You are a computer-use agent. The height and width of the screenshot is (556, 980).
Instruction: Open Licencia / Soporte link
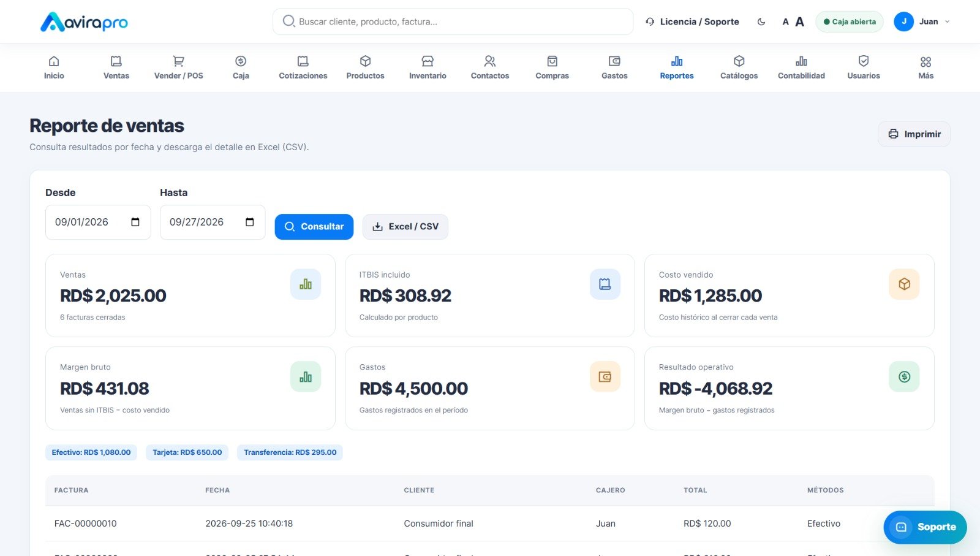point(692,21)
